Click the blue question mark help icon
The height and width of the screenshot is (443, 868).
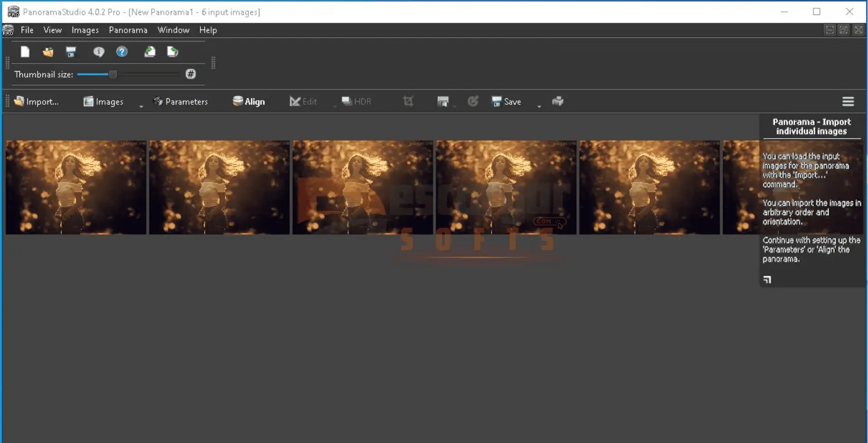point(122,52)
